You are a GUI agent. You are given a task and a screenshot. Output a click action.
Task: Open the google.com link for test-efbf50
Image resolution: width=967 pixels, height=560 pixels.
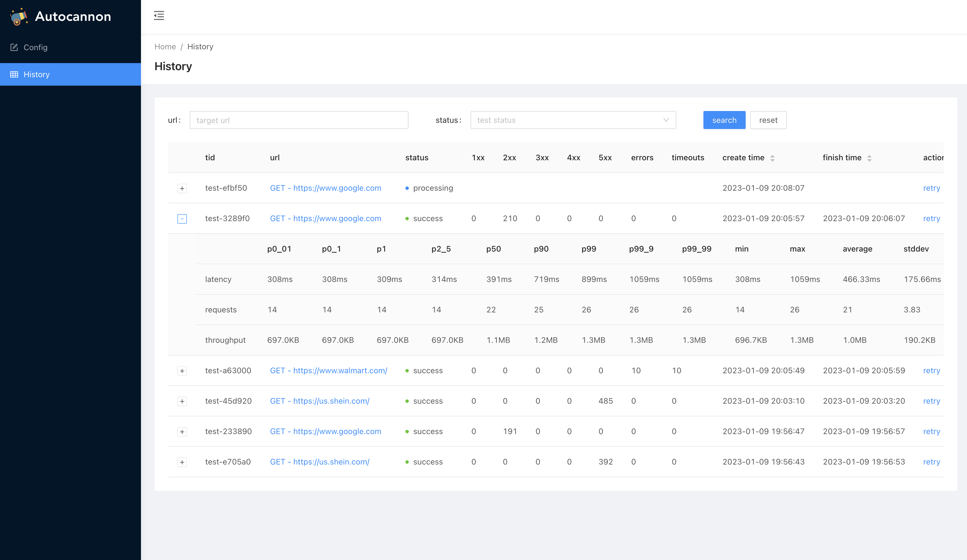[325, 188]
